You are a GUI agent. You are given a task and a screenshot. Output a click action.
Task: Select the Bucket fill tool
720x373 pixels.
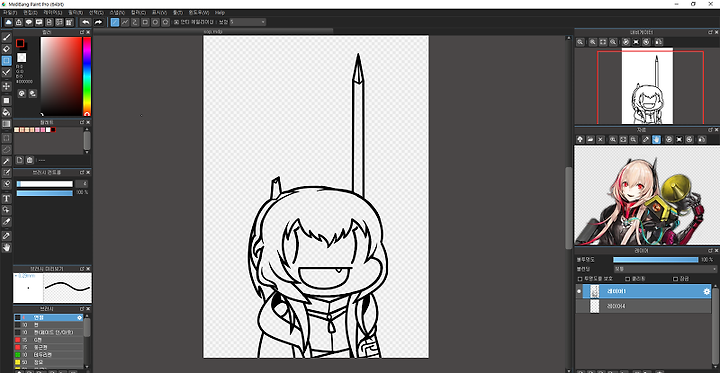tap(6, 112)
